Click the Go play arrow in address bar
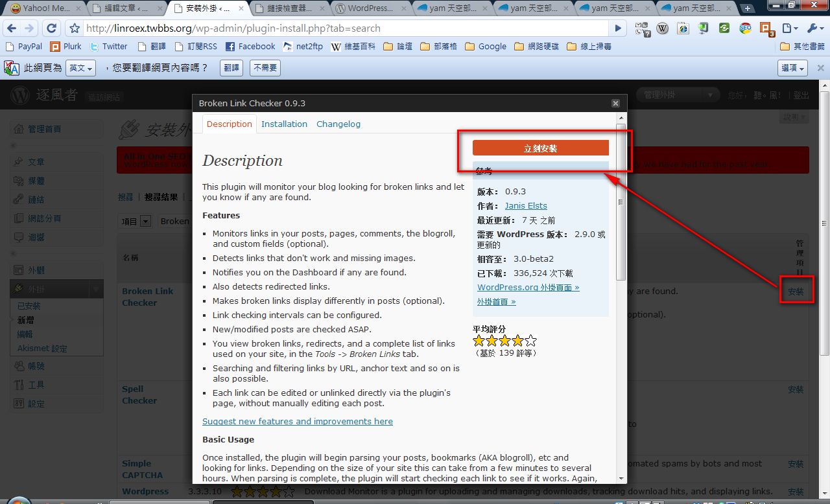 (x=618, y=29)
